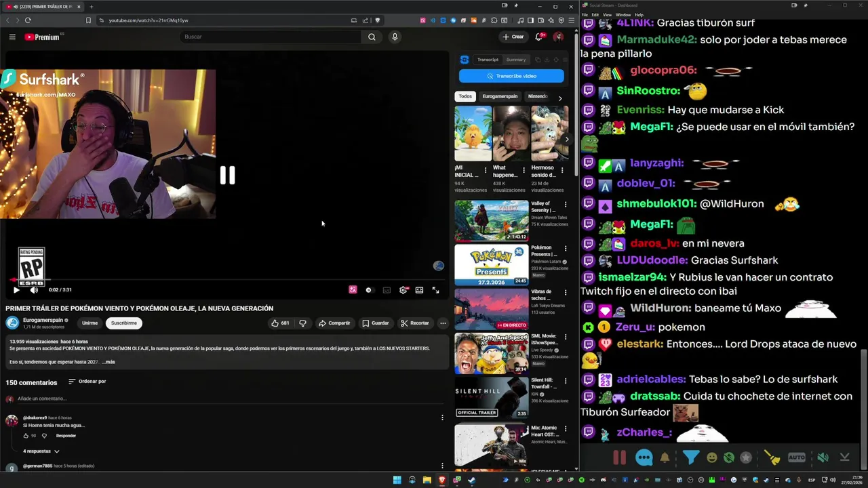The width and height of the screenshot is (868, 488).
Task: Click the Compartir share button
Action: 334,323
